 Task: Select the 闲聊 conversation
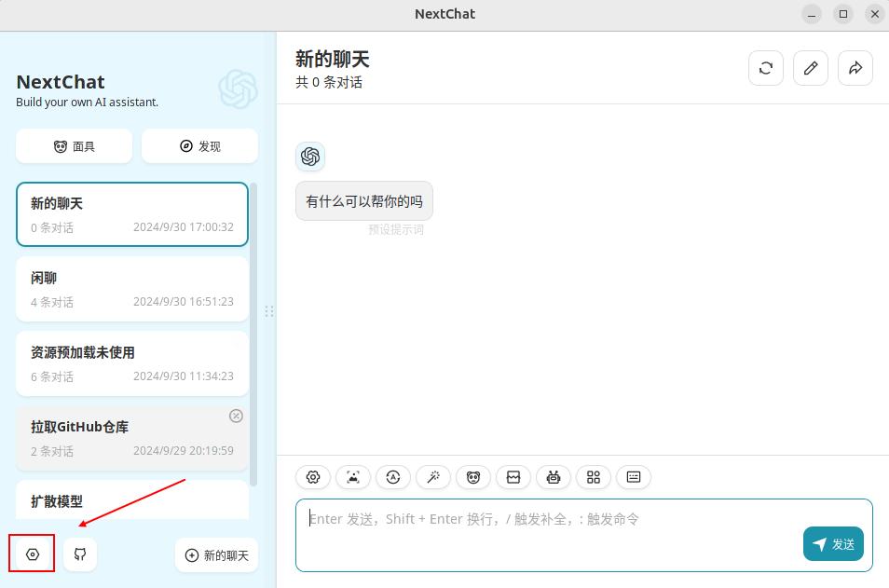pyautogui.click(x=132, y=289)
